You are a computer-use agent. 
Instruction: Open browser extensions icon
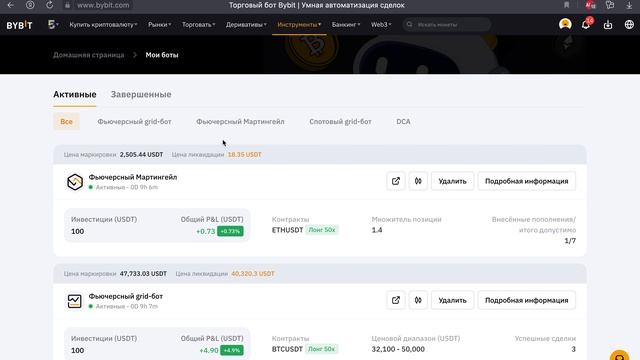click(x=610, y=5)
